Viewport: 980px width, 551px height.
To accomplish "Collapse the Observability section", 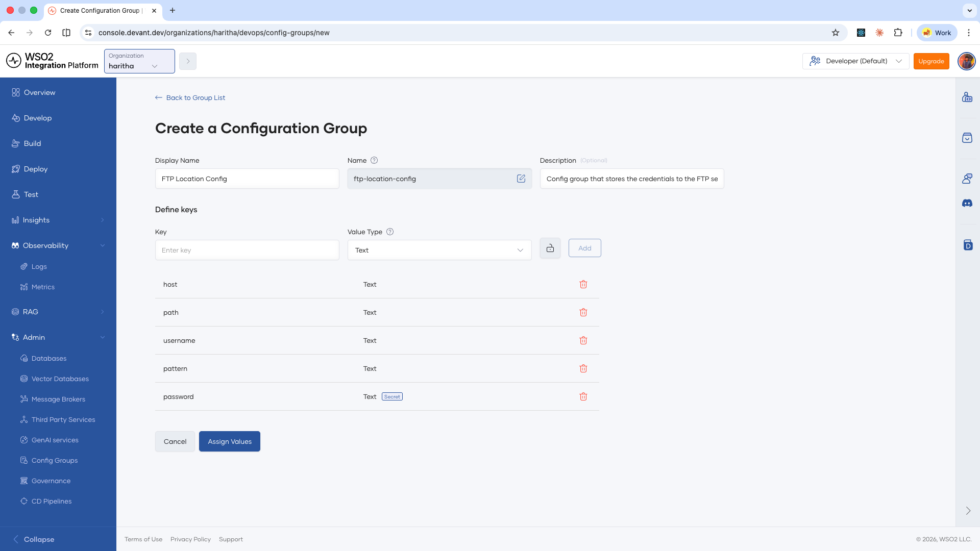I will pyautogui.click(x=58, y=245).
